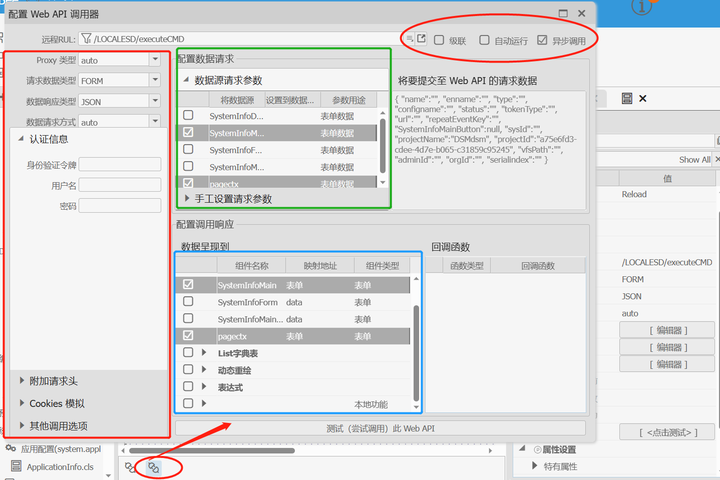Viewport: 720px width, 480px height.
Task: Toggle the 自动运行 checkbox
Action: (x=485, y=41)
